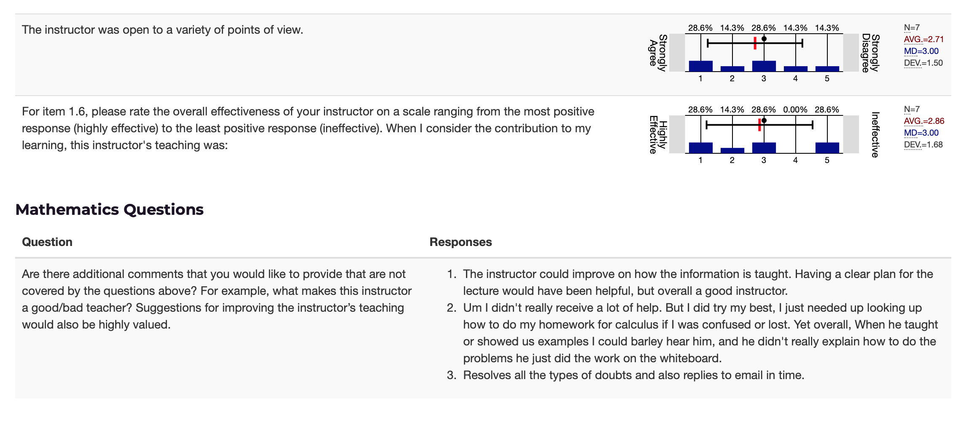This screenshot has width=980, height=433.
Task: Click the Question column header
Action: (x=47, y=242)
